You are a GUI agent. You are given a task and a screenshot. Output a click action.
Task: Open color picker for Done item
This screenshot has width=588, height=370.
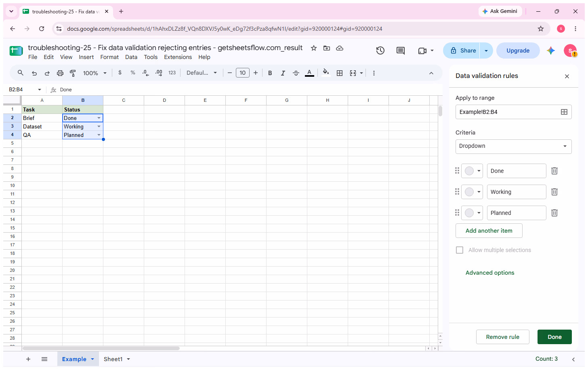coord(472,171)
